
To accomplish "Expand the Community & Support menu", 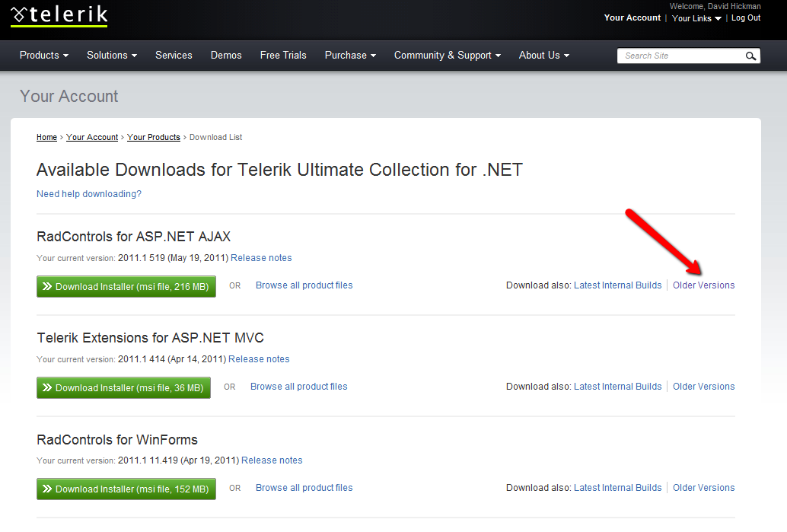I will click(x=448, y=56).
